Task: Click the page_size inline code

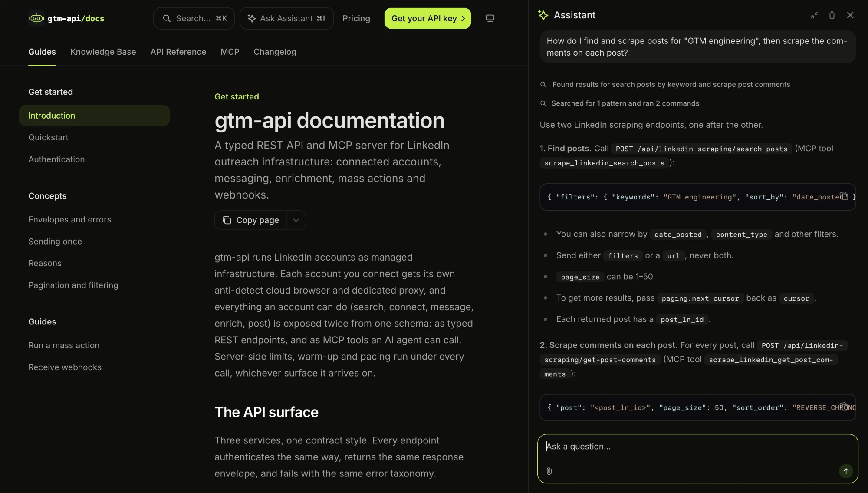Action: 580,277
